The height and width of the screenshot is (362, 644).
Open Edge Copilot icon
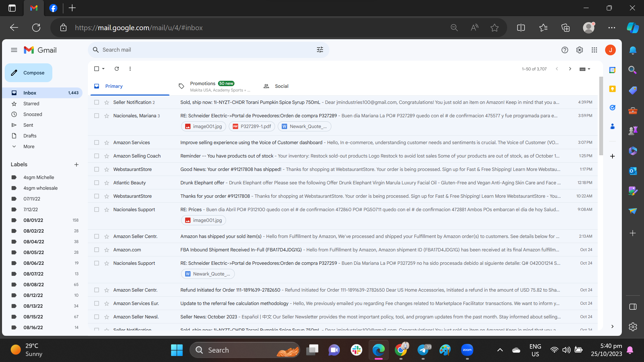coord(633,28)
